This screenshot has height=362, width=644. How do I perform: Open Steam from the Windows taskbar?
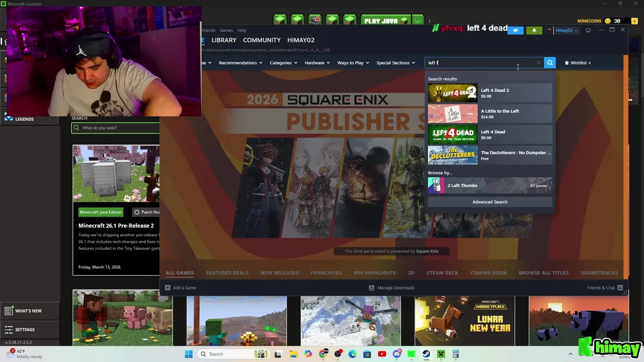pyautogui.click(x=426, y=354)
